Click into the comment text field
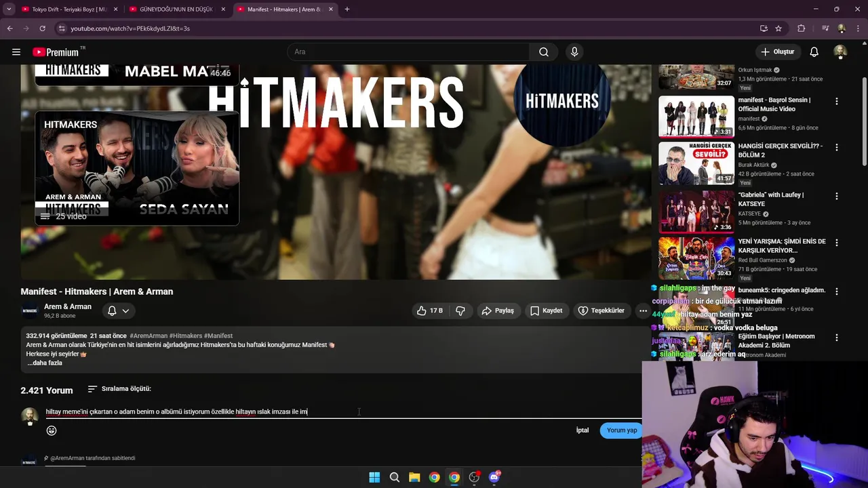 click(342, 411)
